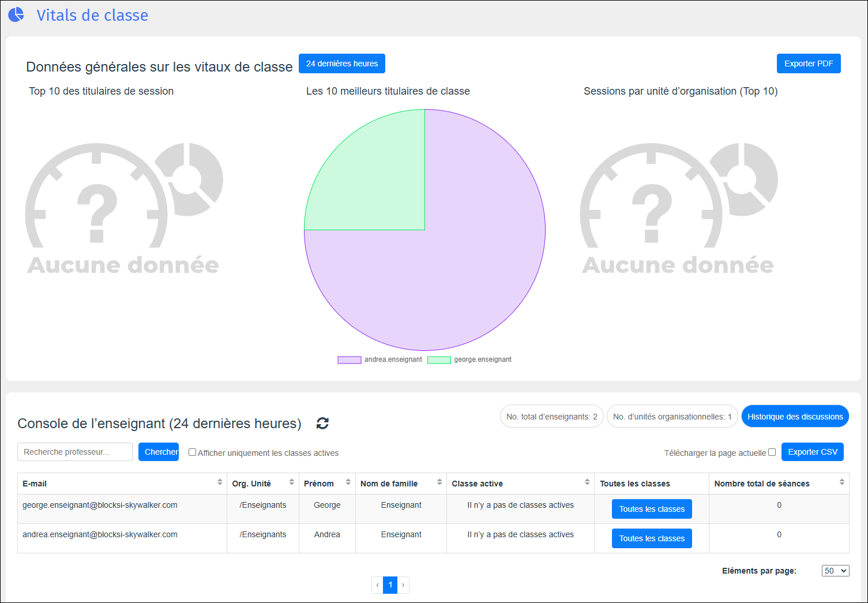Click the Prénom cell Andrea
This screenshot has height=603, width=868.
coord(327,538)
